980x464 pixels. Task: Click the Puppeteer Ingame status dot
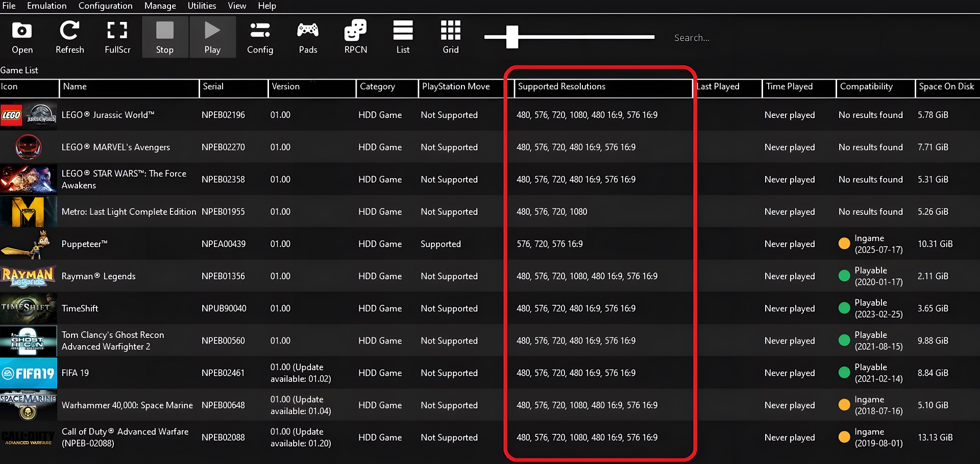(844, 243)
